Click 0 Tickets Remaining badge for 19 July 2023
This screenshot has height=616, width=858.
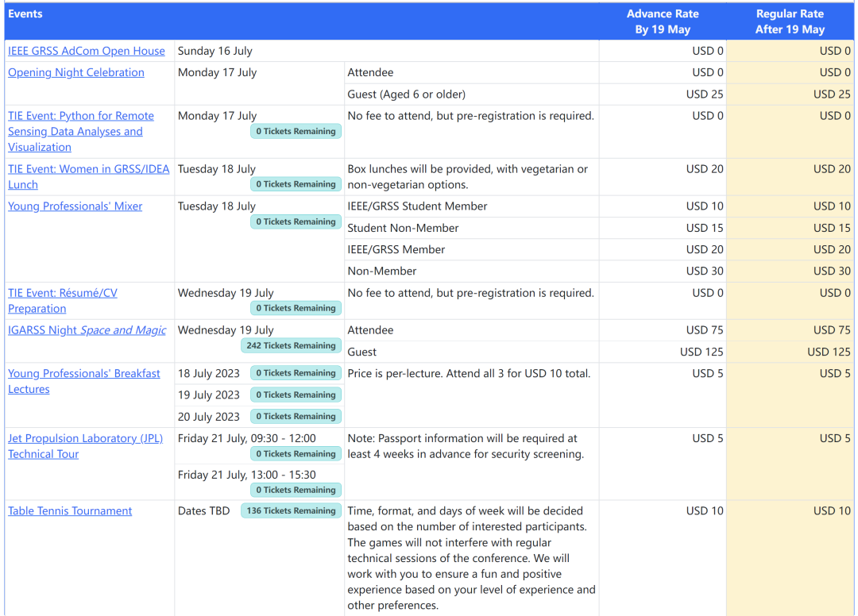point(296,395)
